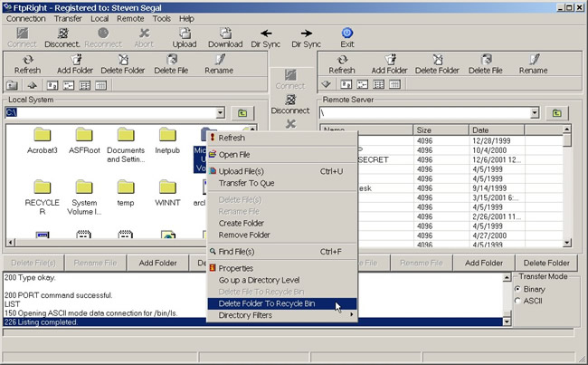Click small down-arrow icon in remote toolbar
The image size is (588, 365).
tap(326, 84)
